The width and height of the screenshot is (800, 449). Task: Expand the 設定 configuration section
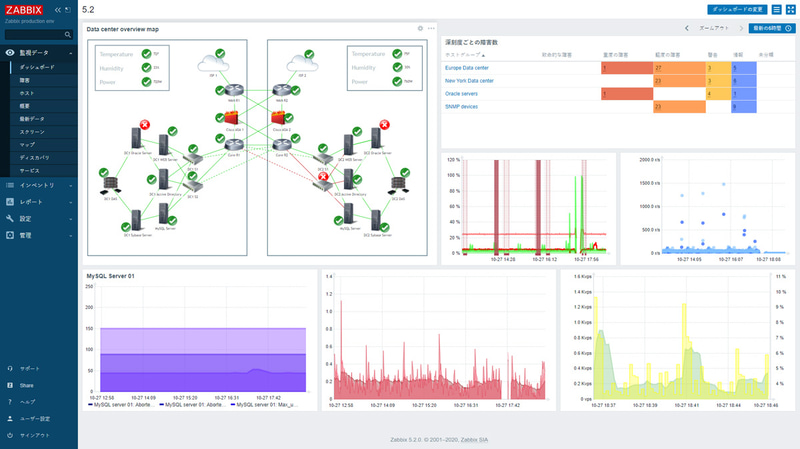click(39, 218)
